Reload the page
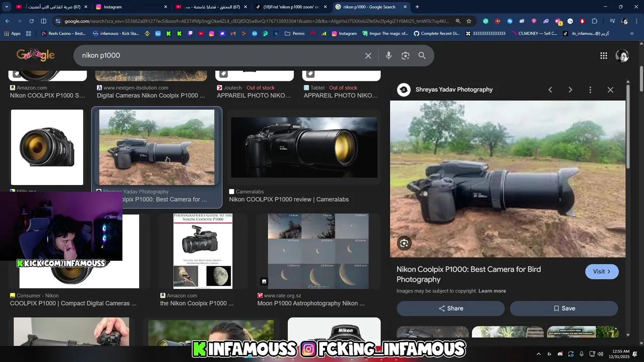The height and width of the screenshot is (362, 644). 31,21
